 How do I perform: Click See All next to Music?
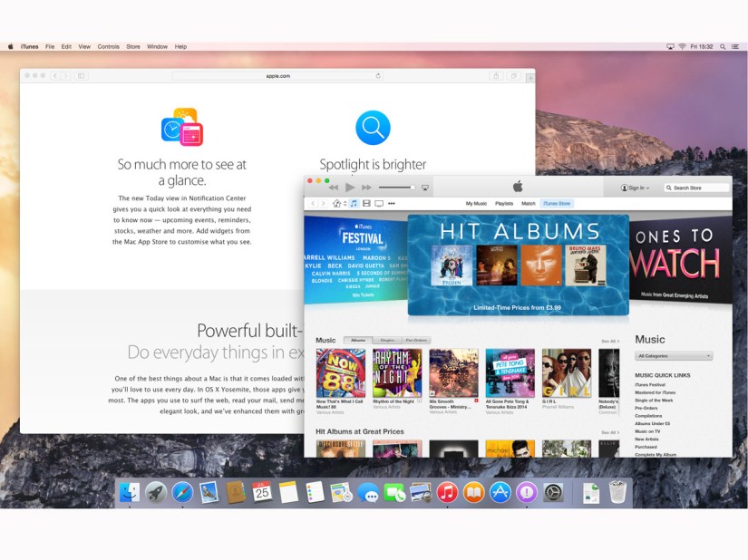[x=610, y=342]
